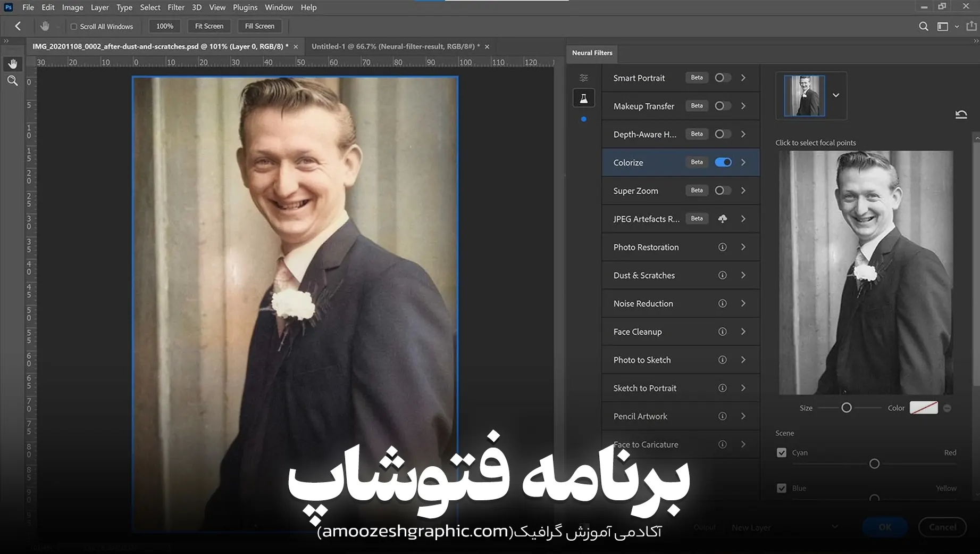Close the Untitled-1 document tab
The width and height of the screenshot is (980, 554).
(x=487, y=47)
